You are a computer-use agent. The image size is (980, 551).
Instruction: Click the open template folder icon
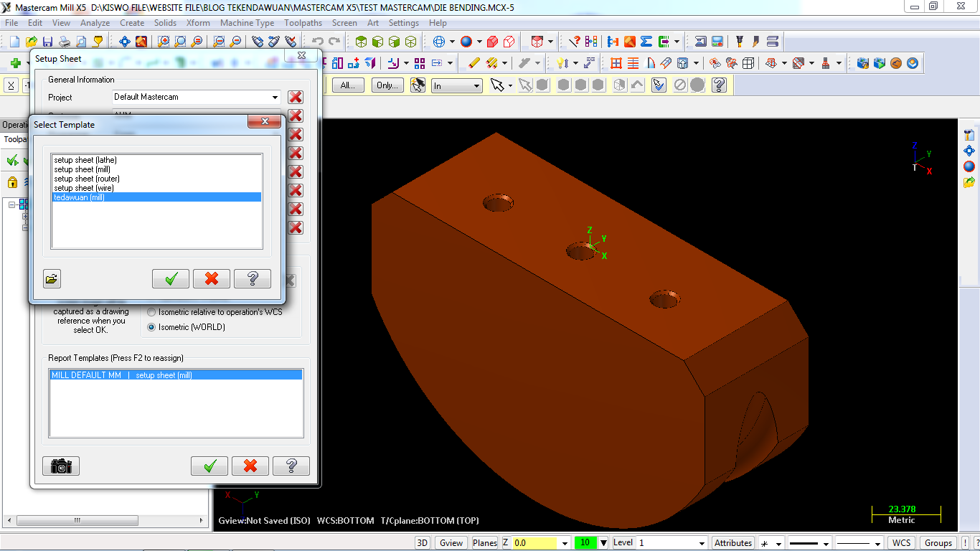(x=52, y=278)
